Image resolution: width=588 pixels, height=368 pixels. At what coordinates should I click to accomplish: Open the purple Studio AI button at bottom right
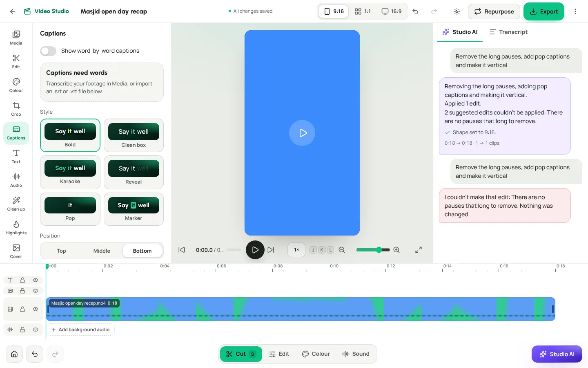(x=557, y=354)
